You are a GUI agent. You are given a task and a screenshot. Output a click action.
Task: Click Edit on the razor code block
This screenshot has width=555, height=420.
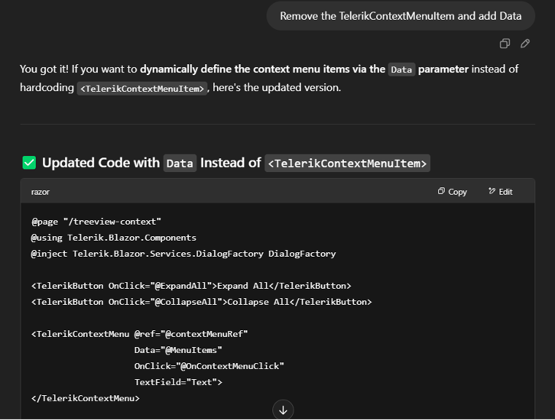pyautogui.click(x=500, y=192)
